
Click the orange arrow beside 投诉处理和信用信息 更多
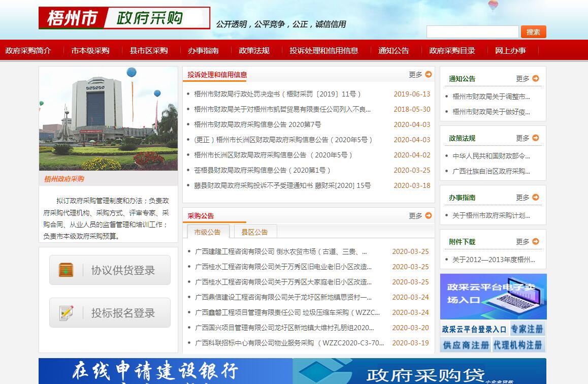(429, 74)
